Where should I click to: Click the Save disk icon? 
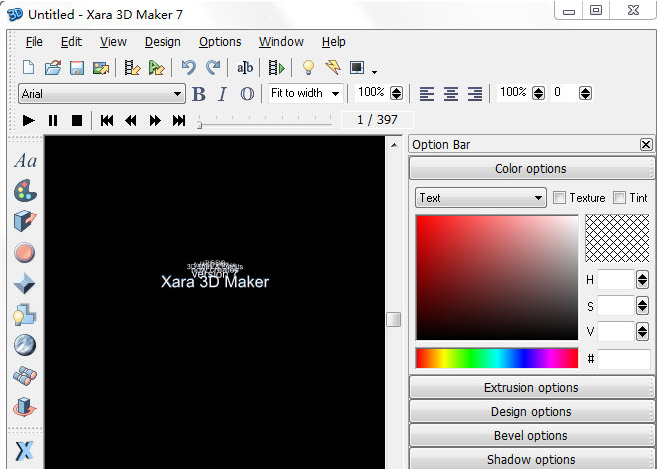tap(76, 68)
